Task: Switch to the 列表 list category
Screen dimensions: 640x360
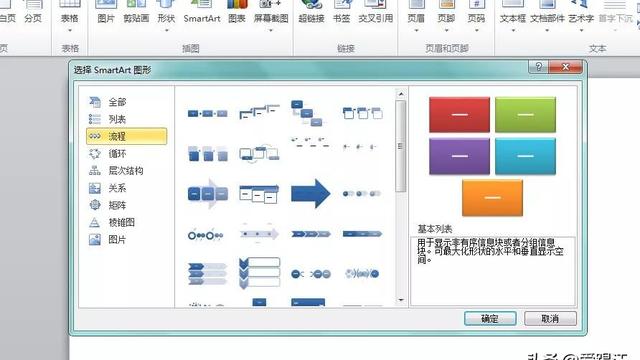Action: (127, 119)
